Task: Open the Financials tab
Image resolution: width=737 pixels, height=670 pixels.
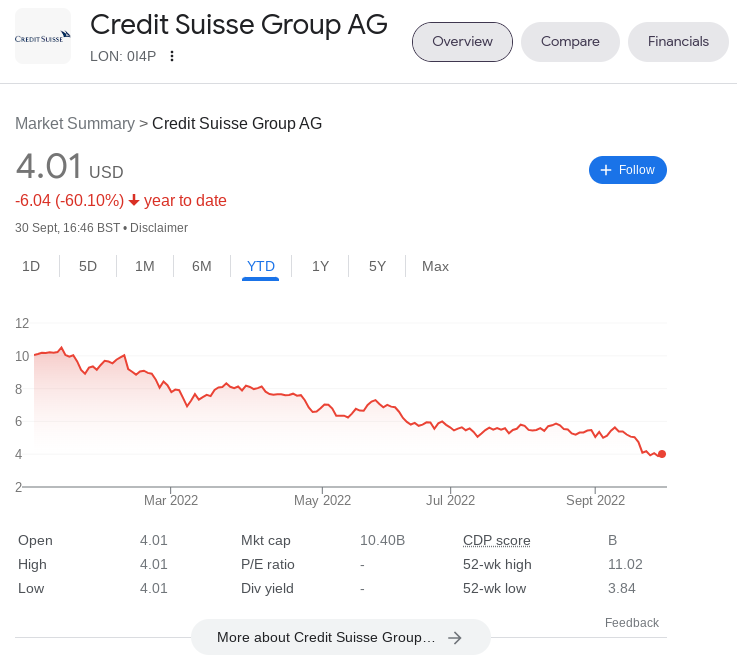Action: [x=678, y=41]
